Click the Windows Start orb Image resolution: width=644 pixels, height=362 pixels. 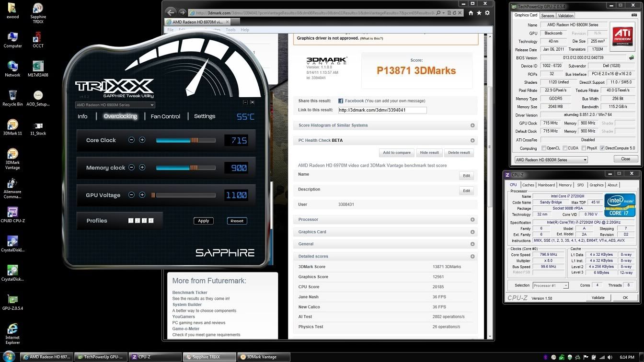[9, 356]
